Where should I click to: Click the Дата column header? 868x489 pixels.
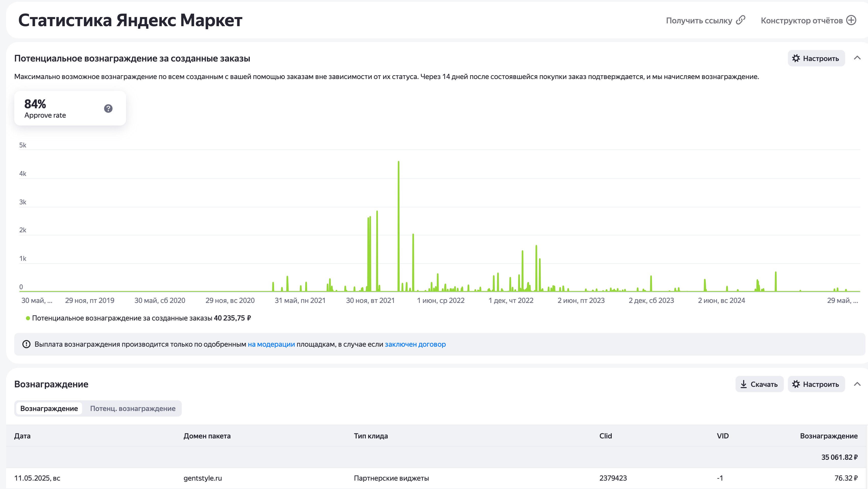coord(22,436)
